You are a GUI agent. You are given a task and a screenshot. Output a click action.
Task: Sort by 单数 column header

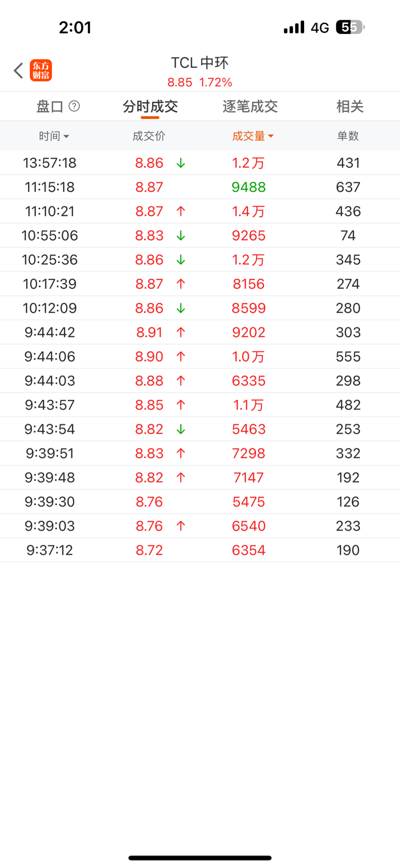click(x=348, y=136)
